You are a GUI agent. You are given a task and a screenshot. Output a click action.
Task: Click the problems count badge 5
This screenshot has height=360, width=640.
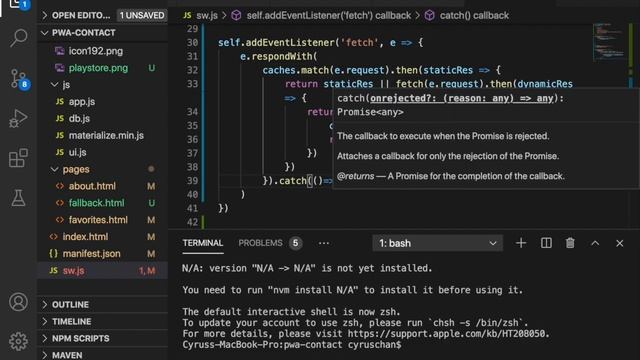(x=295, y=243)
